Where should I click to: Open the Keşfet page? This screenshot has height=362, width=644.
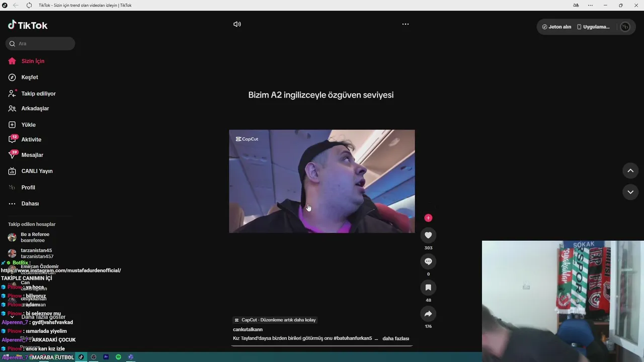pyautogui.click(x=30, y=77)
